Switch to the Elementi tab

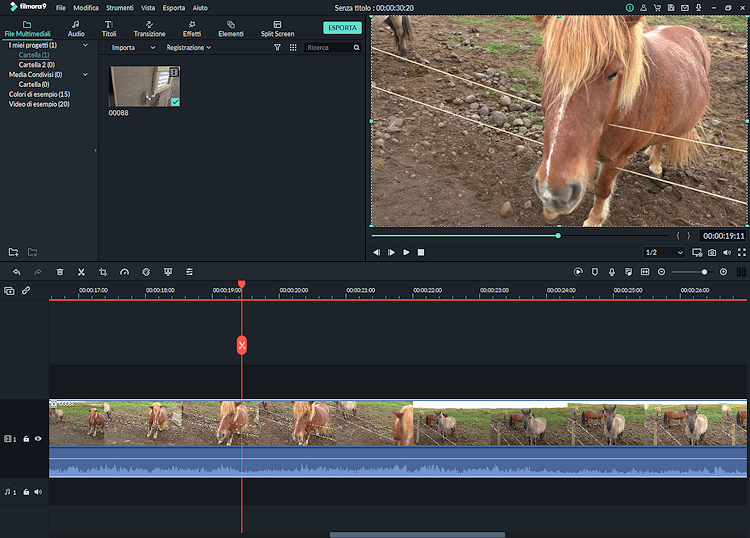[x=231, y=29]
